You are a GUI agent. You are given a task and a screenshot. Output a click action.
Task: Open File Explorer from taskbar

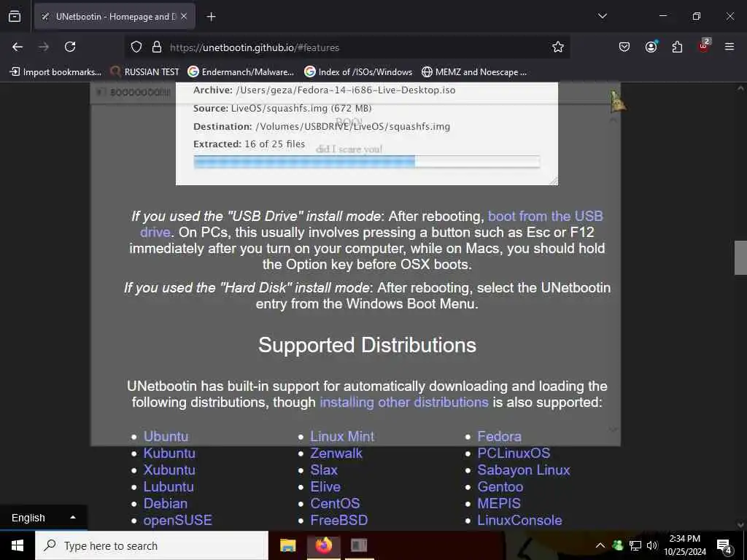coord(287,545)
